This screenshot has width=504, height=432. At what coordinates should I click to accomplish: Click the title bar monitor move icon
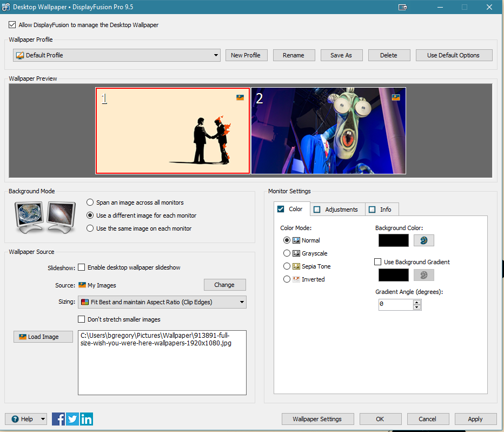tap(402, 7)
